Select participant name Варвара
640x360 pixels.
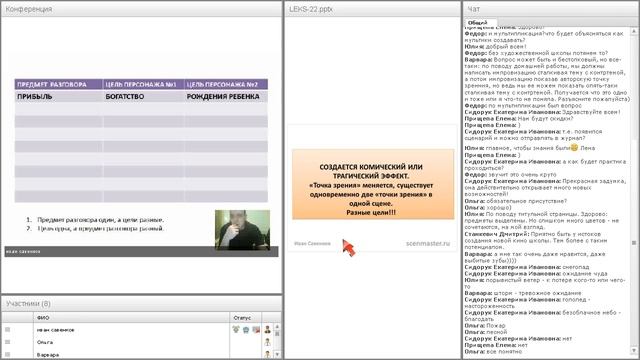[48, 355]
